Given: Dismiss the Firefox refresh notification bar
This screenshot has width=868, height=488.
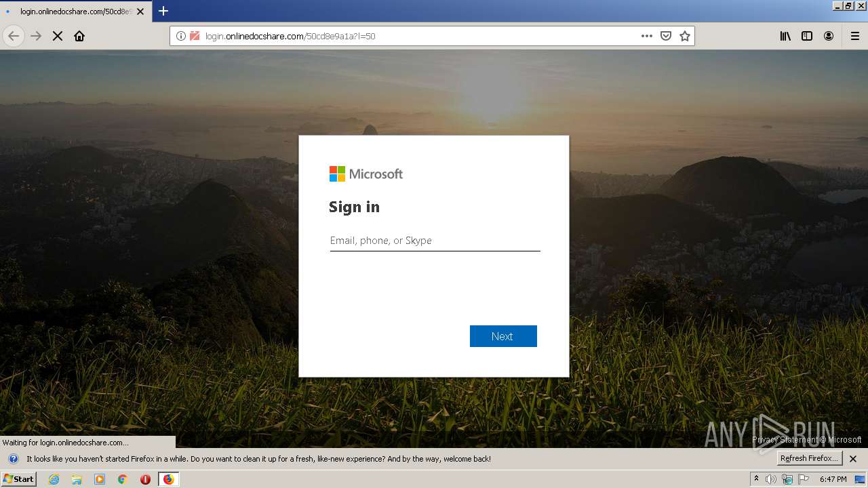Looking at the screenshot, I should click(x=853, y=459).
